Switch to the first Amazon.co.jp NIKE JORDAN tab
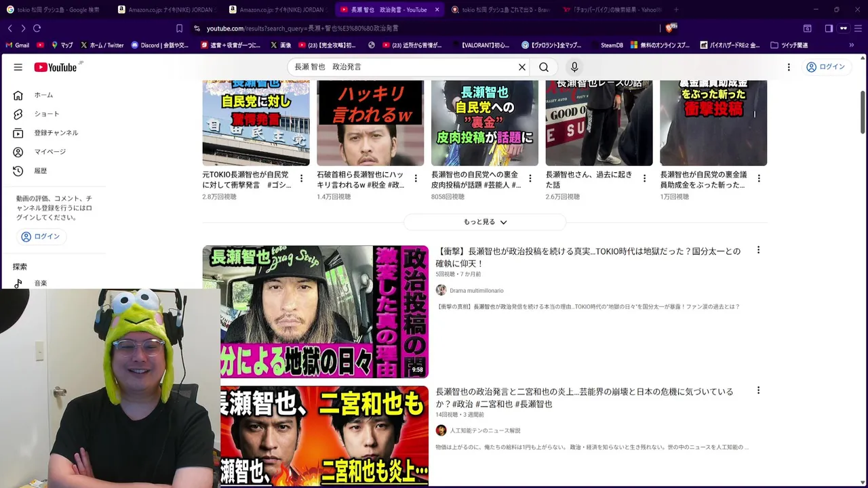Image resolution: width=868 pixels, height=488 pixels. 165,9
